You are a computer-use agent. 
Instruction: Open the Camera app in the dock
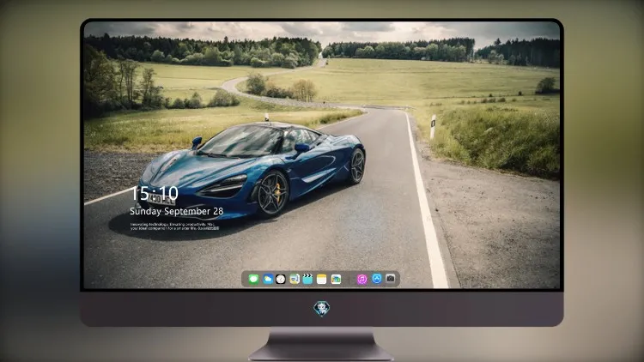(391, 279)
